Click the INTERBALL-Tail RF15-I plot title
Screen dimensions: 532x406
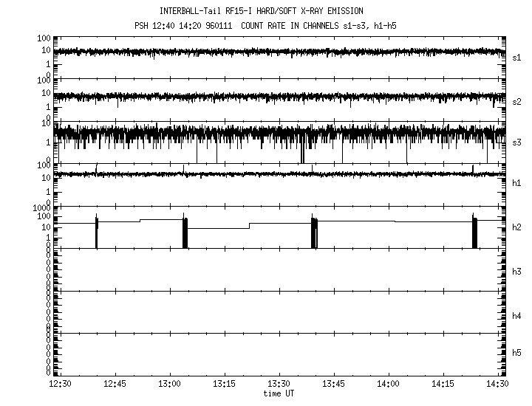tap(262, 11)
